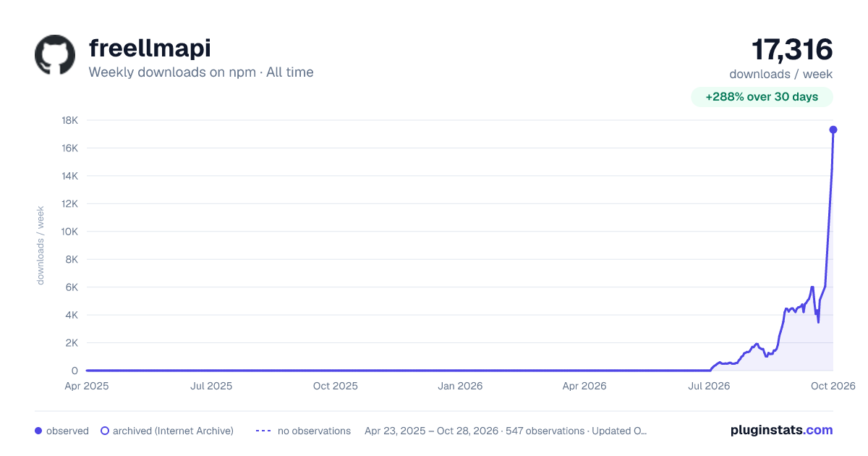Click the Jul 2026 x-axis label

(x=709, y=386)
